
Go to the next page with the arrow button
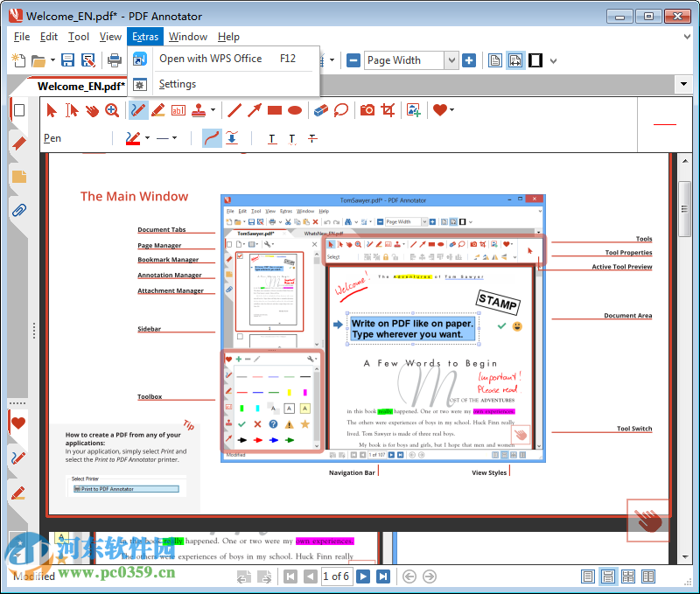[362, 577]
